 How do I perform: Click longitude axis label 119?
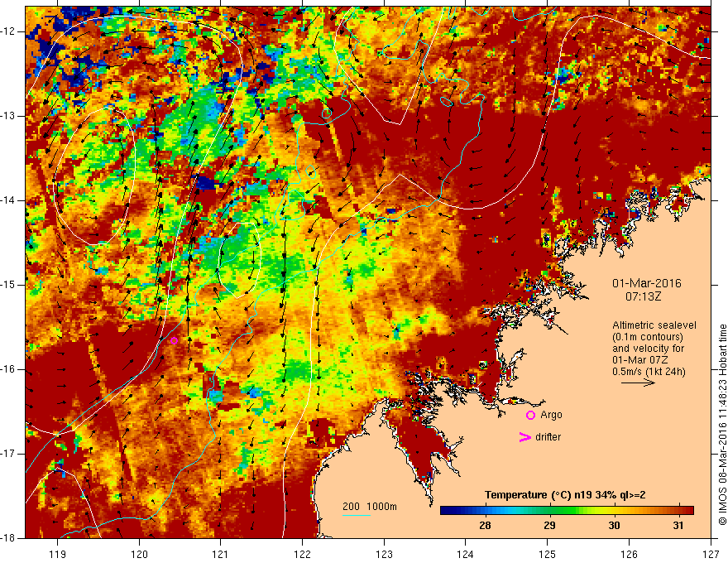pos(58,554)
